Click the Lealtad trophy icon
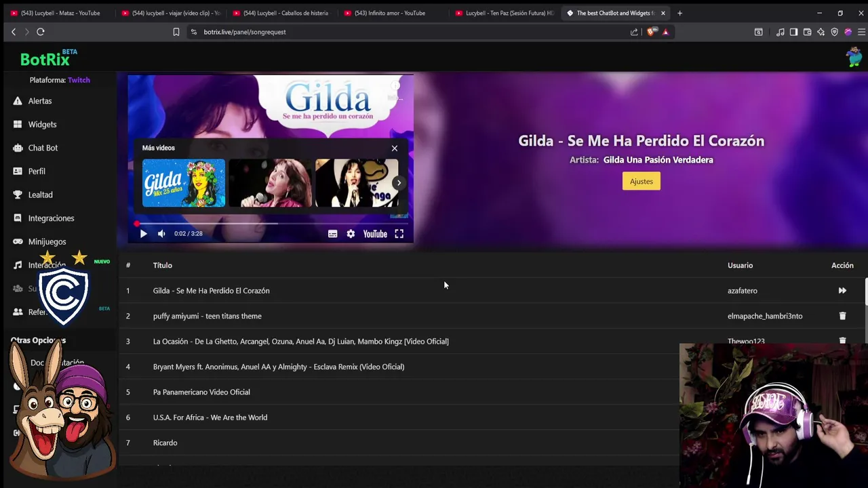868x488 pixels. tap(18, 195)
